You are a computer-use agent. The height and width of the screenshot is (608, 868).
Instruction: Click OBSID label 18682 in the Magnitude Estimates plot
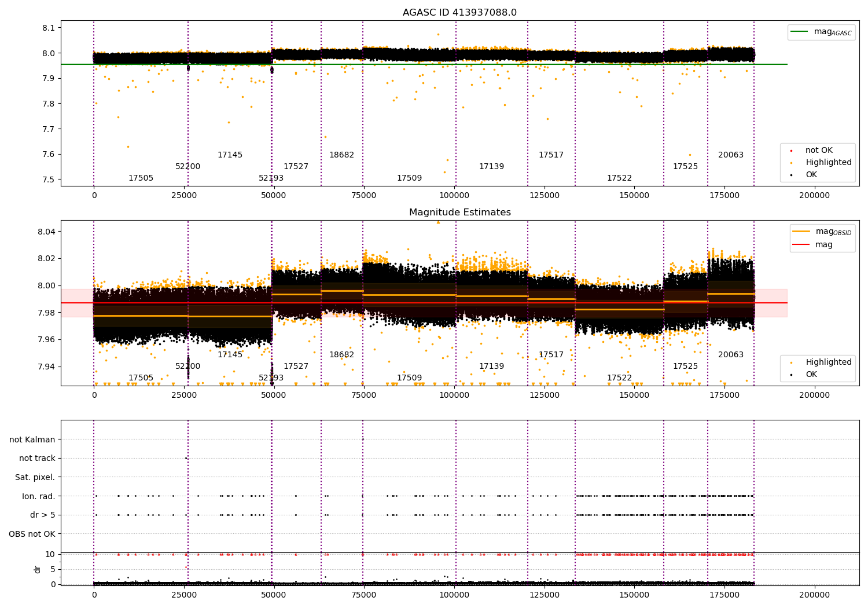pyautogui.click(x=341, y=355)
